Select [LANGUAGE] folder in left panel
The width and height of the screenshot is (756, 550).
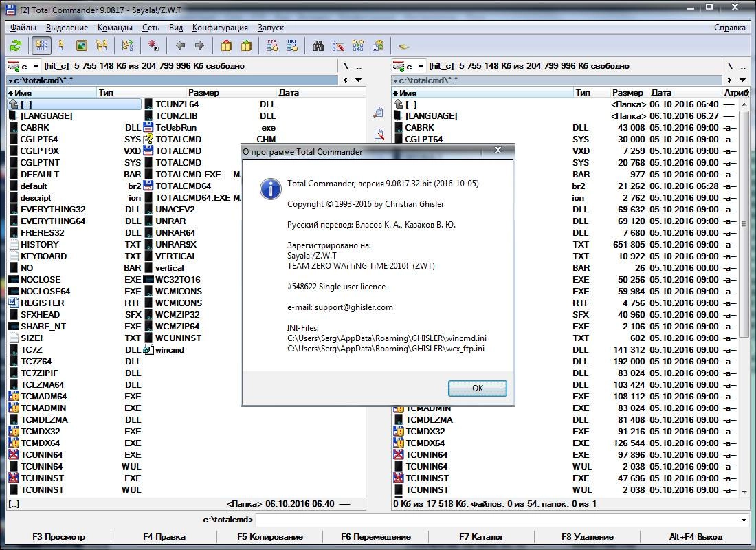coord(46,115)
